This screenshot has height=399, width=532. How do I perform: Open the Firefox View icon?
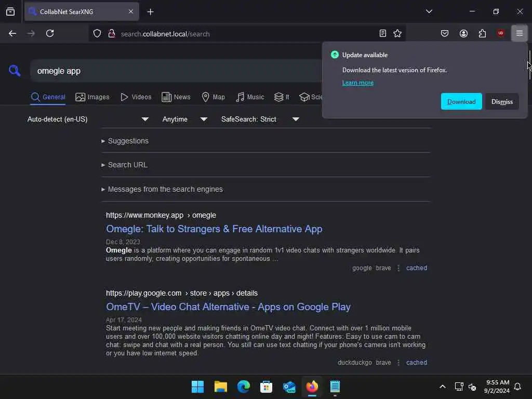10,11
